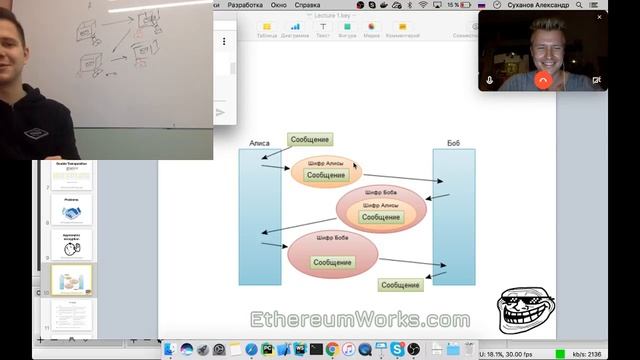Screen dimensions: 640x360
Task: Open the Окно menu
Action: (x=278, y=5)
